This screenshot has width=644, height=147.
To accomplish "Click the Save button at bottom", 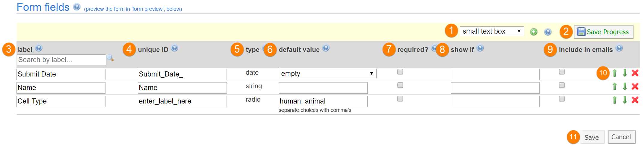I will [x=592, y=137].
